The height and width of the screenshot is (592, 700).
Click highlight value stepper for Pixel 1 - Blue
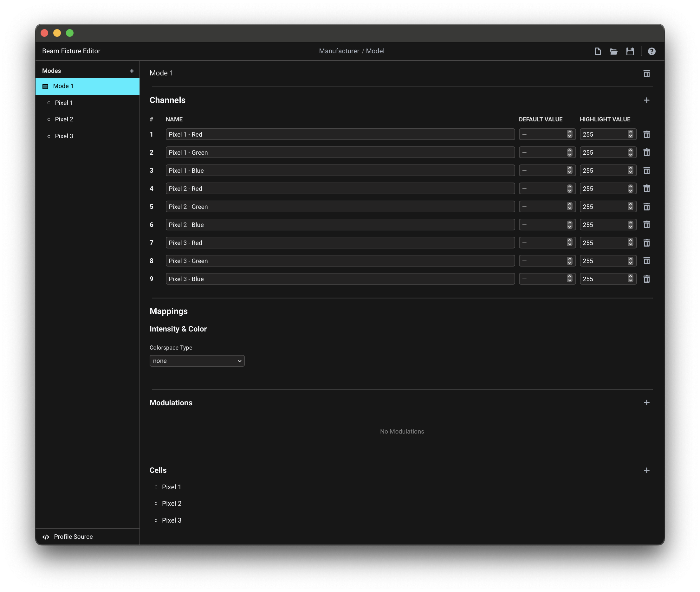[x=631, y=170]
